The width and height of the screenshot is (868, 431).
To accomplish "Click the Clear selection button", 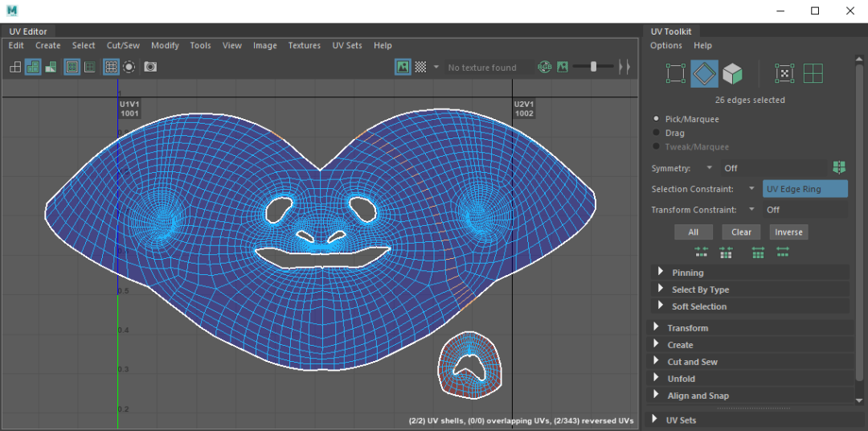I will point(741,232).
